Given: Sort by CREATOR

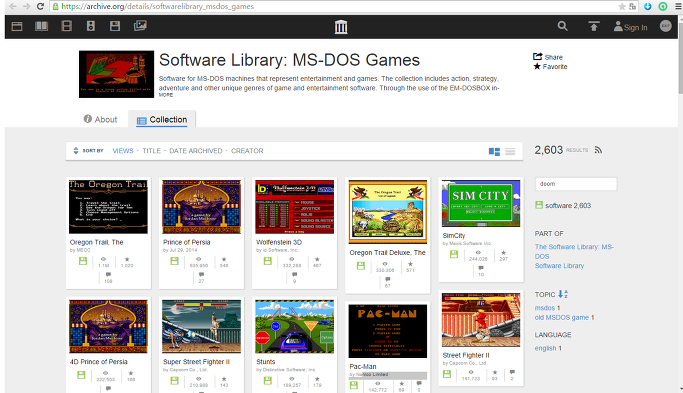Looking at the screenshot, I should click(247, 151).
